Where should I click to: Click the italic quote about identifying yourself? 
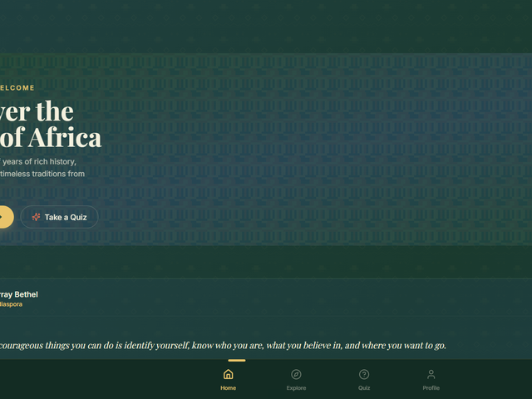tap(223, 346)
